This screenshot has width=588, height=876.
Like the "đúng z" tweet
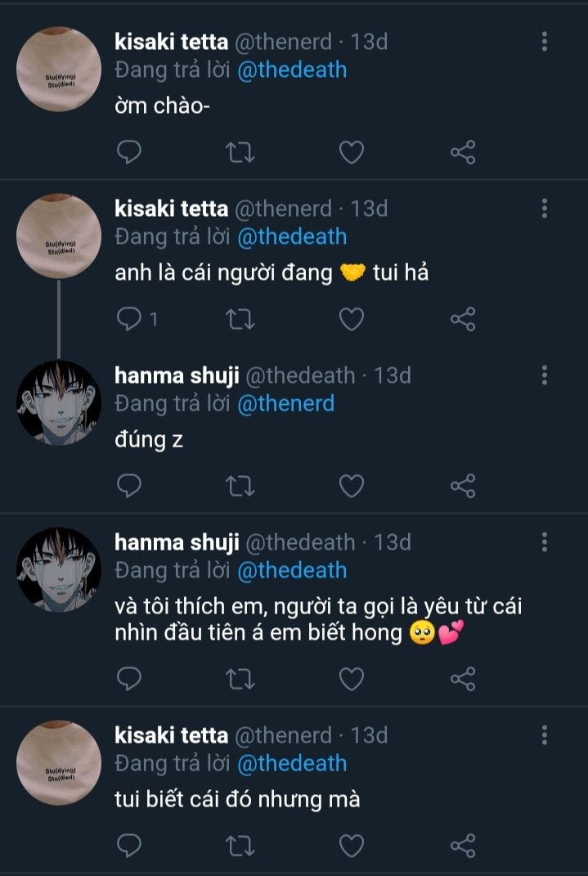point(352,486)
